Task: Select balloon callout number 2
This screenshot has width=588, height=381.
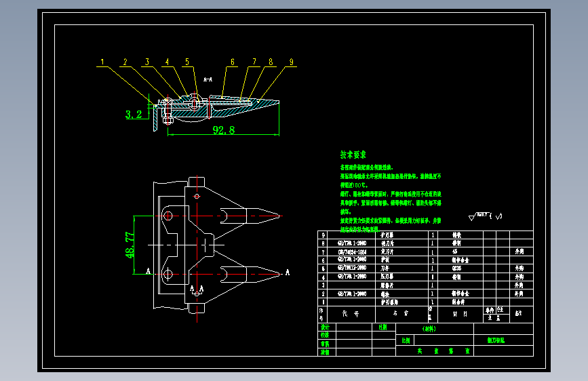Action: coord(125,62)
